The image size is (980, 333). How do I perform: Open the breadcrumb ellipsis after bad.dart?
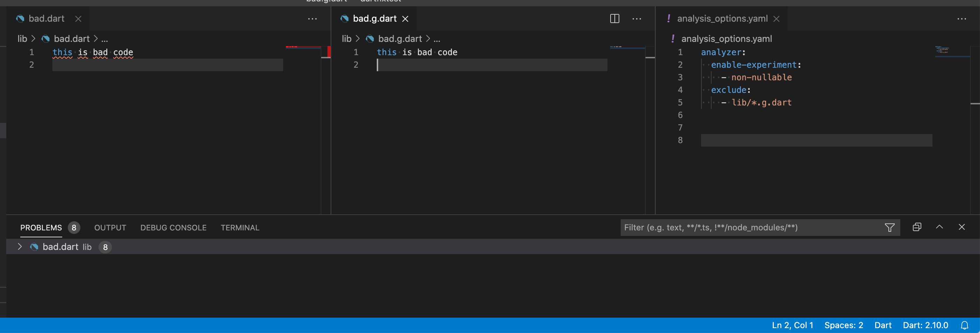106,38
